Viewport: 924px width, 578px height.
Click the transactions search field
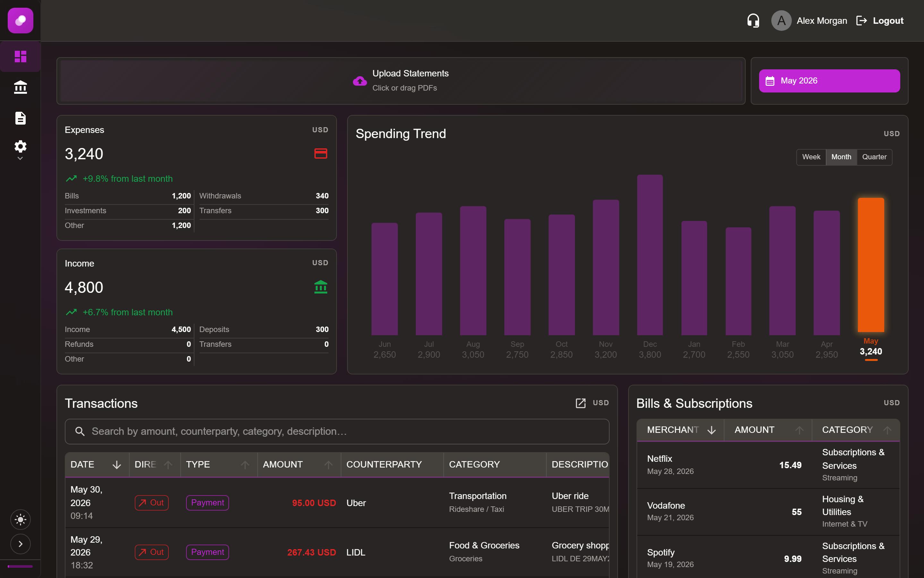coord(337,432)
